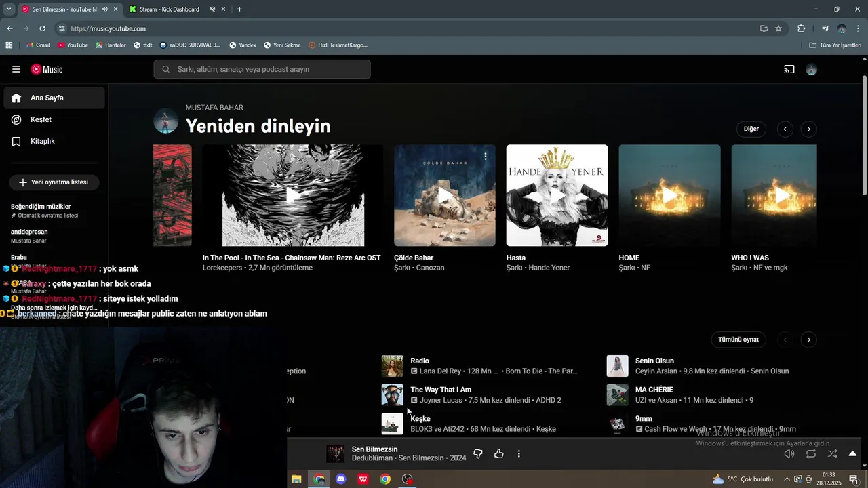868x488 pixels.
Task: Unmute the Kick Dashboard tab
Action: click(x=212, y=9)
